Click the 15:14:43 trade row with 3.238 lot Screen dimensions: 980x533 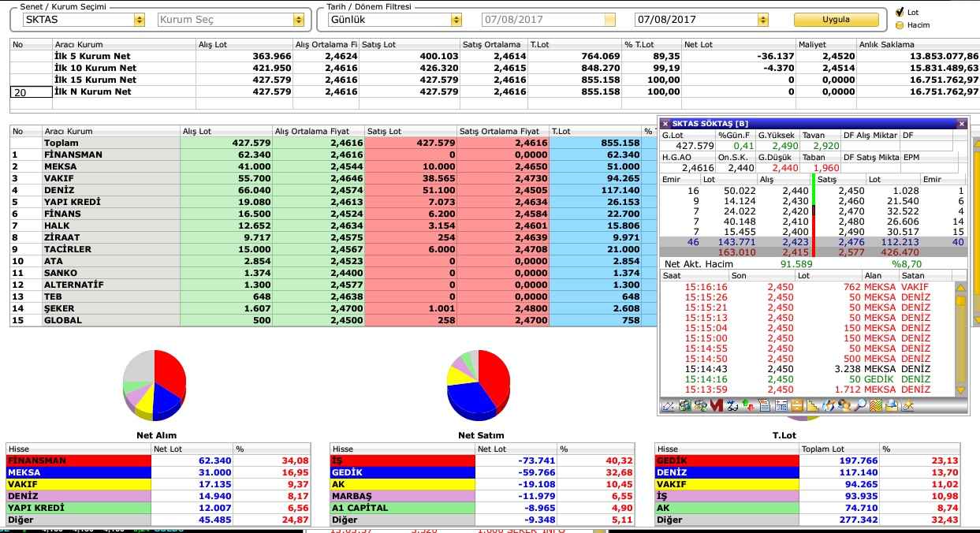(x=807, y=369)
